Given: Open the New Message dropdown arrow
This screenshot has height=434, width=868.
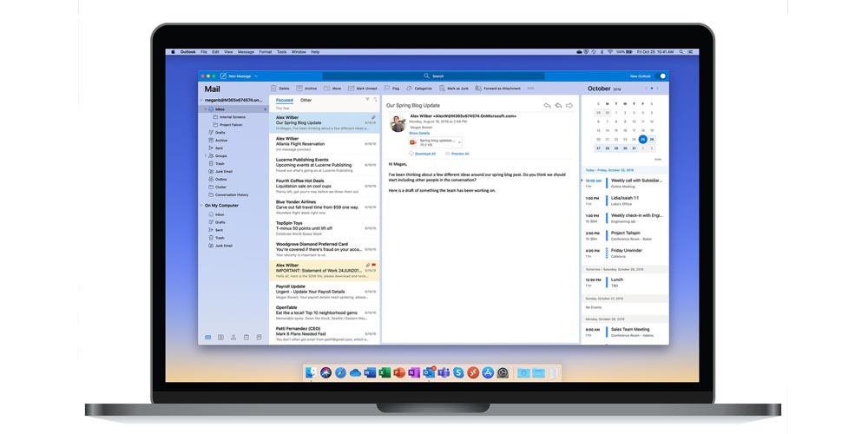Looking at the screenshot, I should click(256, 76).
